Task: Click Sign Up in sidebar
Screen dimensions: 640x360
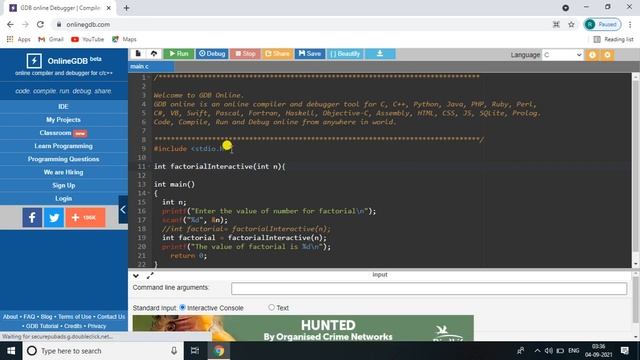Action: pos(63,185)
